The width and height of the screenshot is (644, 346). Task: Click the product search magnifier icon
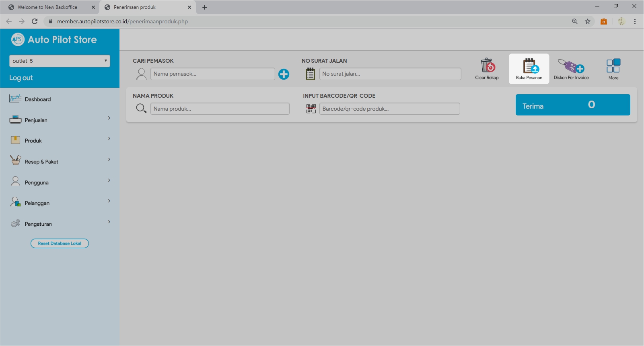click(141, 108)
